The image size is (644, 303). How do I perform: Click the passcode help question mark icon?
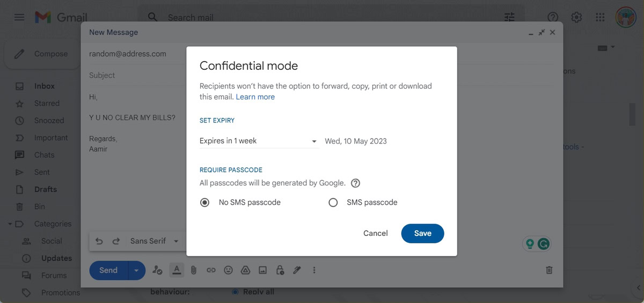click(x=355, y=183)
